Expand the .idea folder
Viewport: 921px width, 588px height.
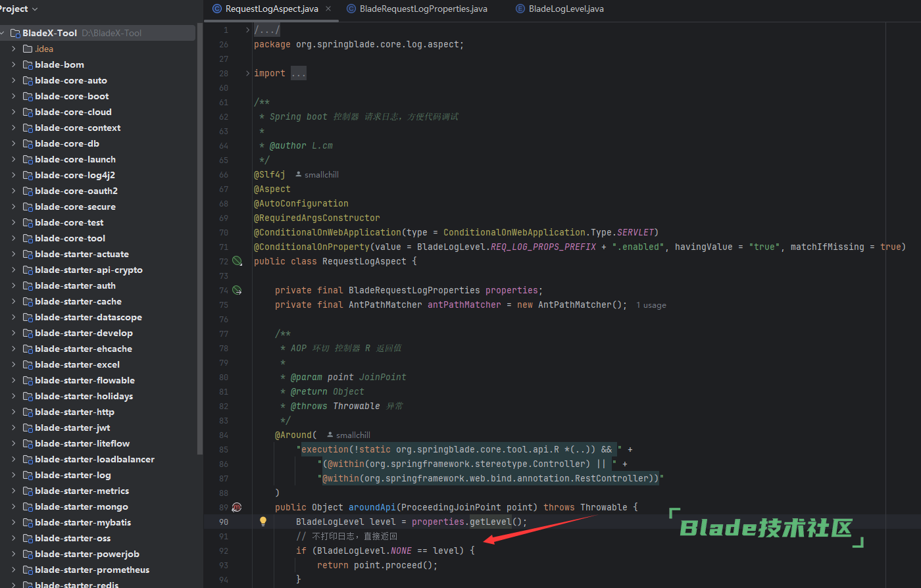[14, 49]
